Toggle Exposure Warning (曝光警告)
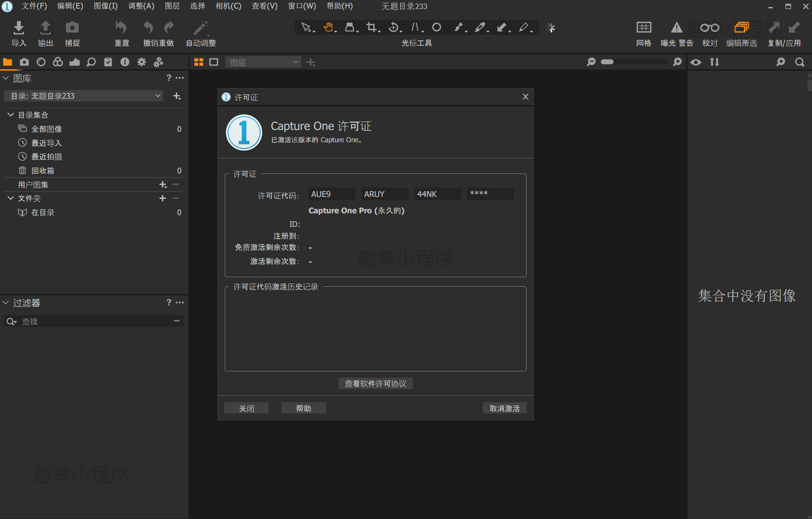 [x=677, y=28]
